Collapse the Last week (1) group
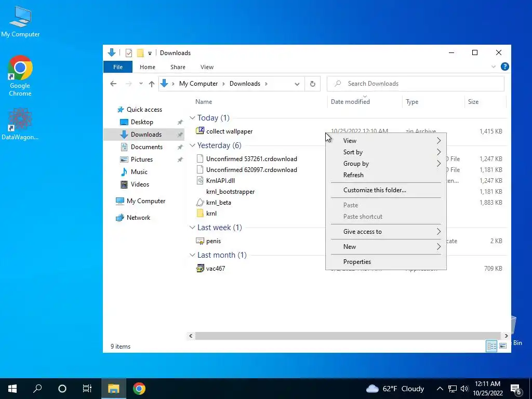The width and height of the screenshot is (532, 399). [192, 228]
